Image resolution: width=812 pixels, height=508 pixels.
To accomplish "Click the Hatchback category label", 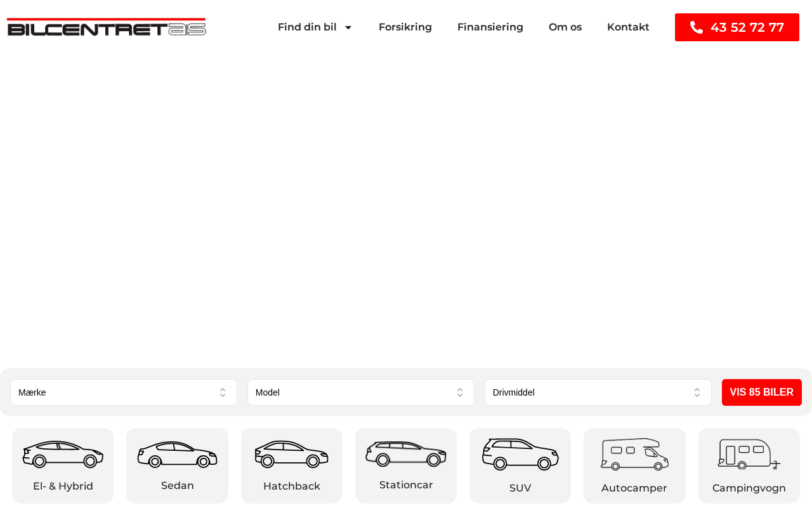I will point(292,486).
